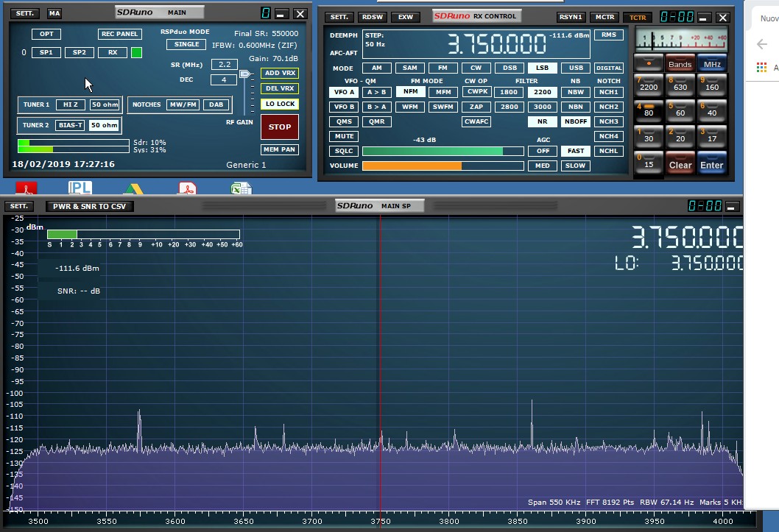Select AM mode
The width and height of the screenshot is (779, 532).
click(x=377, y=68)
